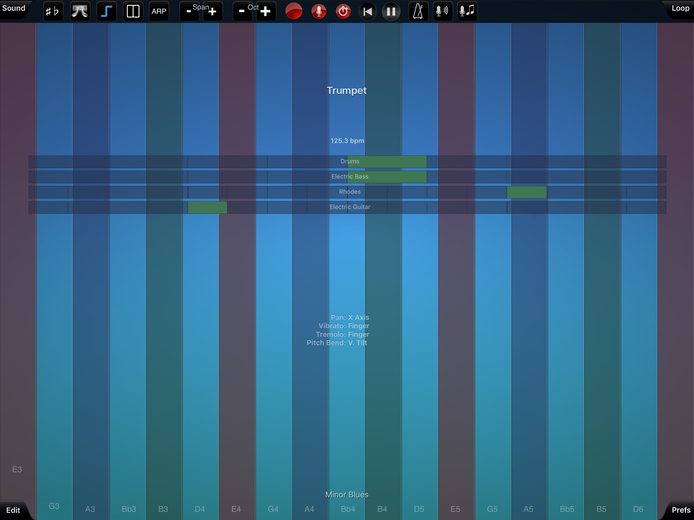Play the D5 note strip
Screen dimensions: 694x520
420,271
